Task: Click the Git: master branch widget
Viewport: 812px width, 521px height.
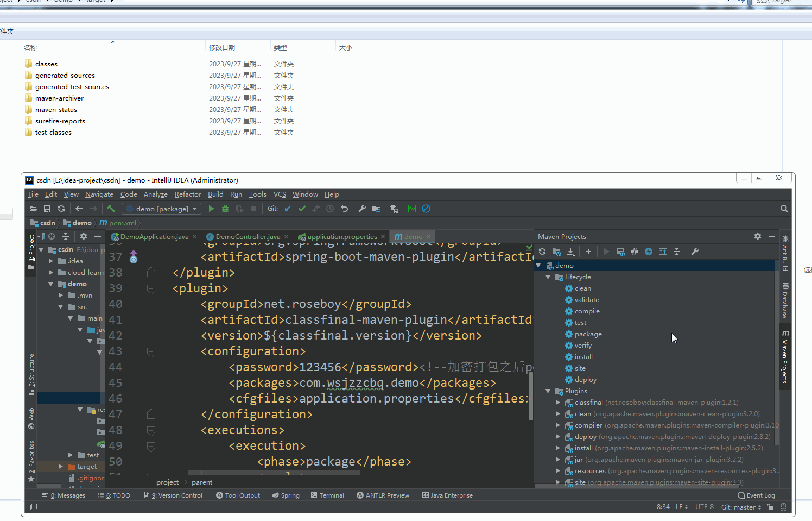Action: pyautogui.click(x=741, y=507)
